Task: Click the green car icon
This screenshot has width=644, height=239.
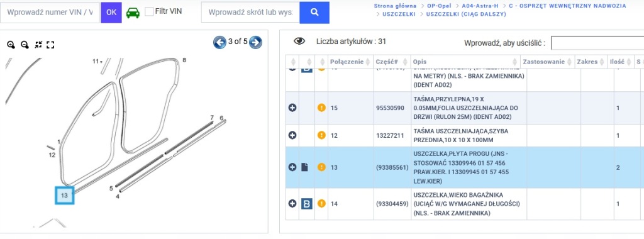Action: [x=133, y=13]
